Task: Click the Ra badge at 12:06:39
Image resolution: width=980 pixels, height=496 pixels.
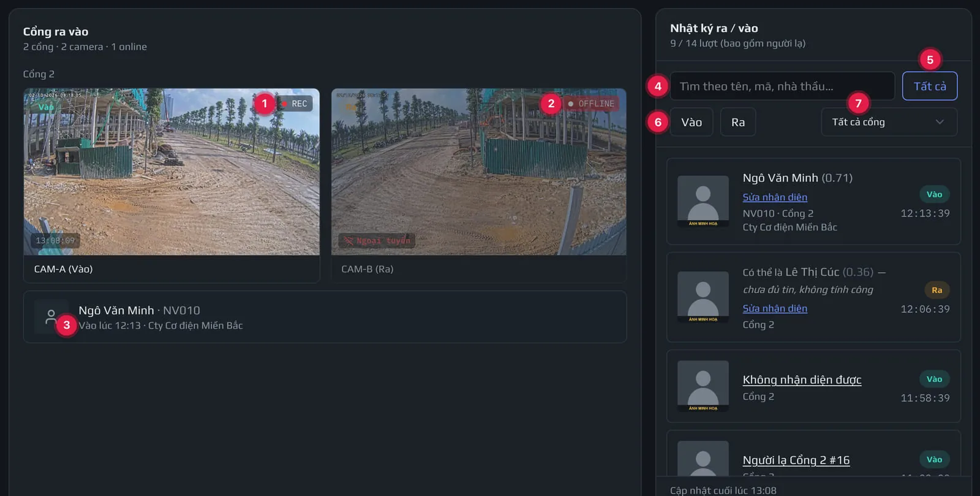Action: click(x=937, y=290)
